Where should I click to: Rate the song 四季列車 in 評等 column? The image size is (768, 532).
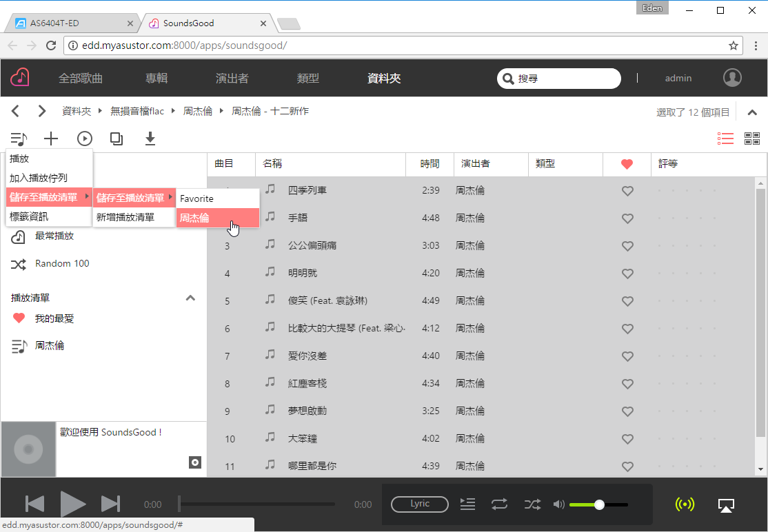tap(686, 191)
